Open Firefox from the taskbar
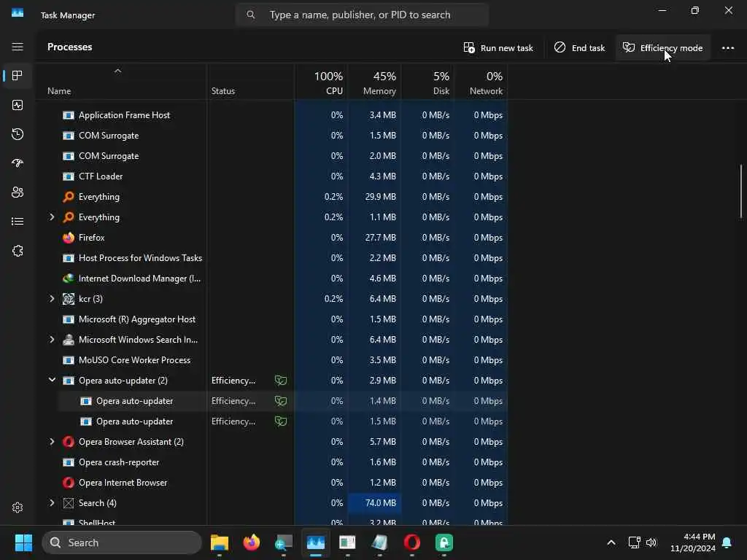The image size is (747, 560). tap(252, 542)
